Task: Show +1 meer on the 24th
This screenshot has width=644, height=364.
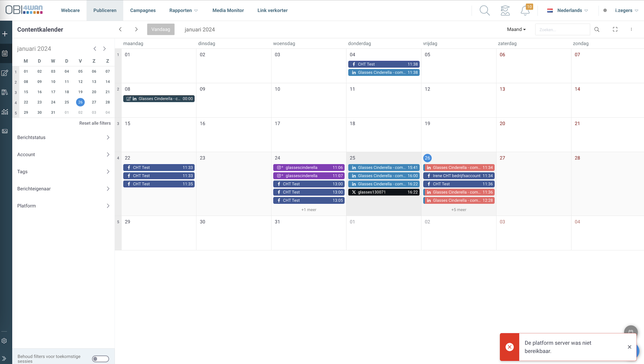Action: click(x=309, y=210)
